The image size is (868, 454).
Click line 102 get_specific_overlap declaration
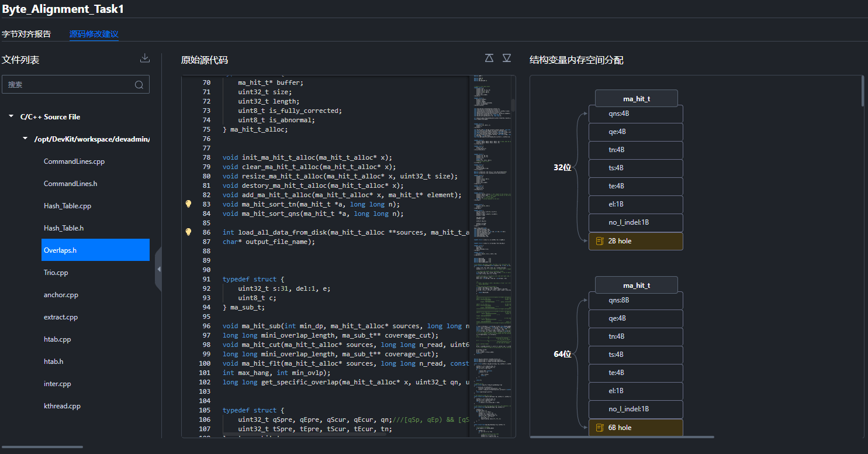coord(346,382)
